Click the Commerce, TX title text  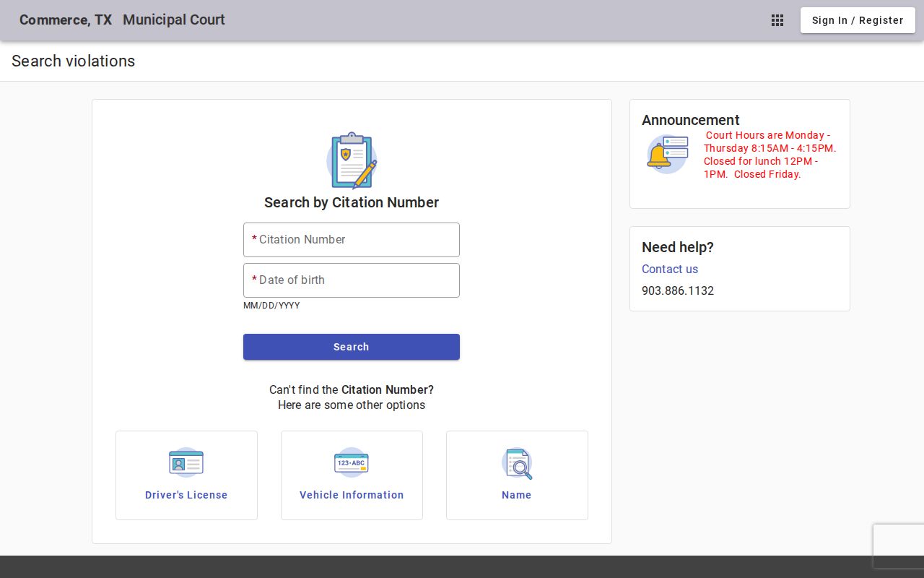click(x=66, y=20)
